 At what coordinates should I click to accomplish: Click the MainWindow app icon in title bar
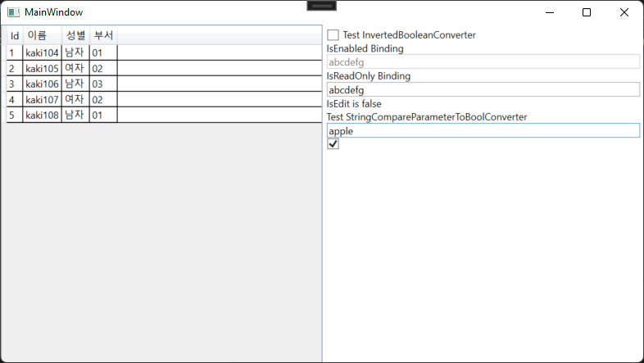click(x=14, y=12)
